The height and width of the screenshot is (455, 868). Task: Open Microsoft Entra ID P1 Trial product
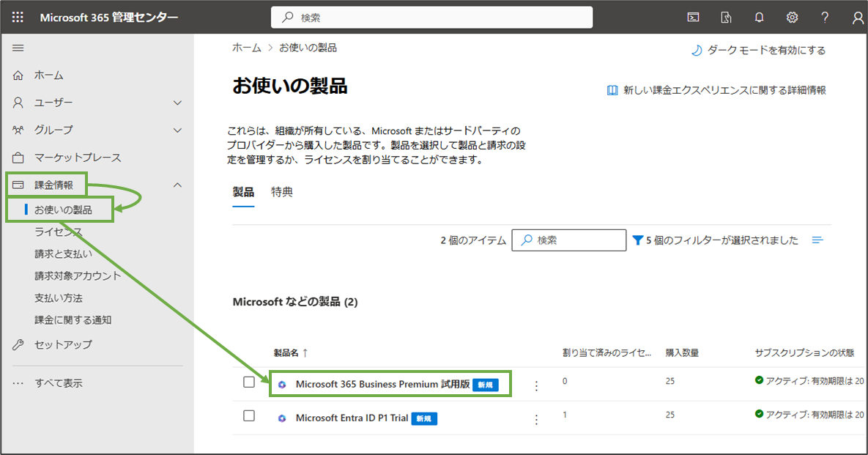pyautogui.click(x=352, y=418)
